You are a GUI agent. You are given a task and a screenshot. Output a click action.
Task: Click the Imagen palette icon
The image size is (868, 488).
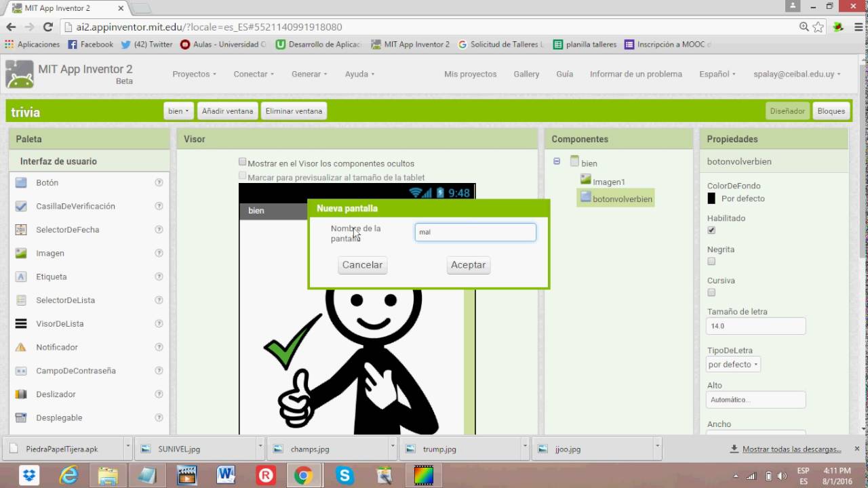(21, 253)
